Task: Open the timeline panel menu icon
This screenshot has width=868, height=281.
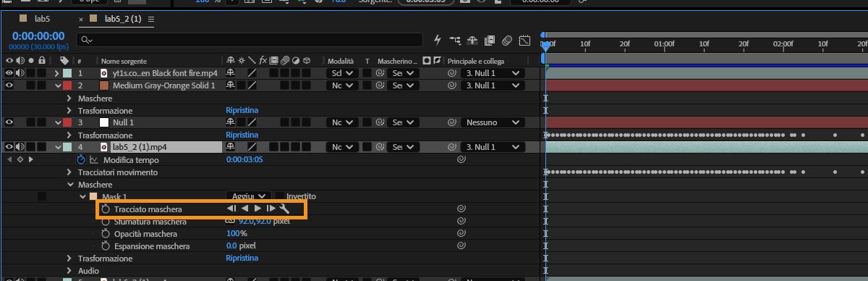Action: coord(151,20)
